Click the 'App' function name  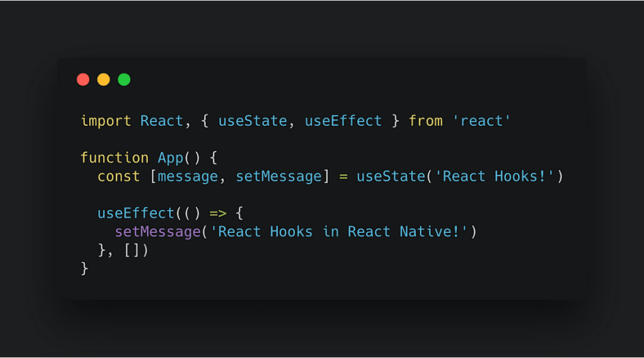coord(170,158)
